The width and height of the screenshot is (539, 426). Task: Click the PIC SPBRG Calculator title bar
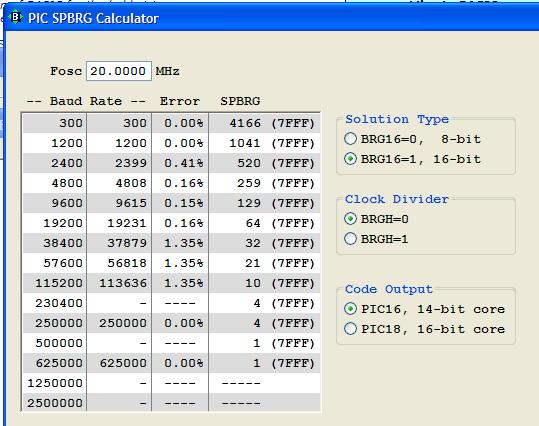pos(272,17)
